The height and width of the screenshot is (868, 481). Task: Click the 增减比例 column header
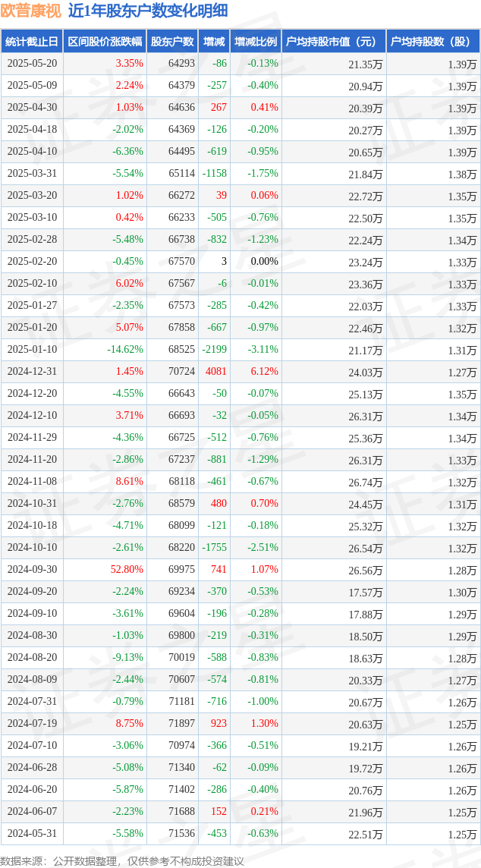(256, 42)
